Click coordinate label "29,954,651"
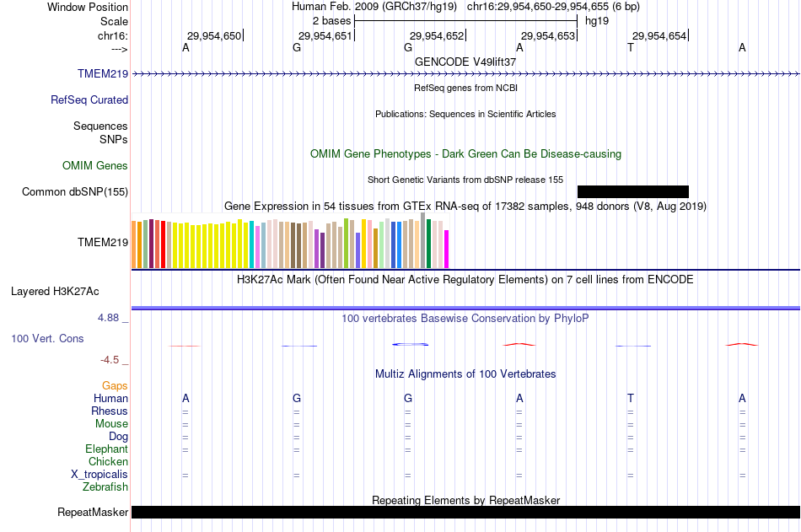The width and height of the screenshot is (801, 532). tap(325, 35)
